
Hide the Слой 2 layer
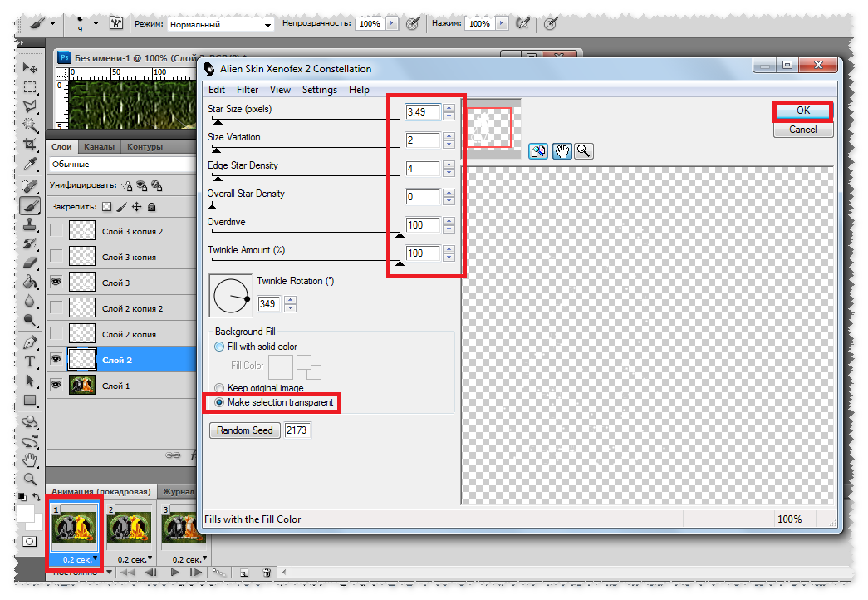pyautogui.click(x=56, y=359)
